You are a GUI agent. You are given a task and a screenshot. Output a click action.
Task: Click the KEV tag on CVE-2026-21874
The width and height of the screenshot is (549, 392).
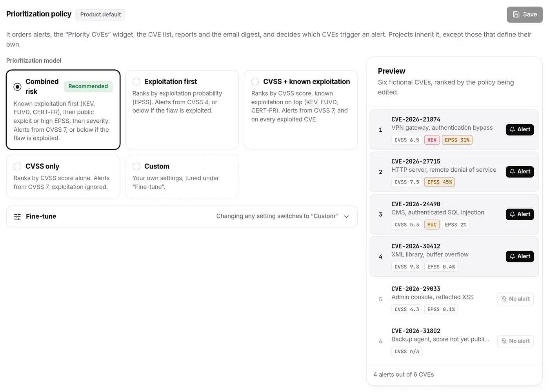(432, 140)
